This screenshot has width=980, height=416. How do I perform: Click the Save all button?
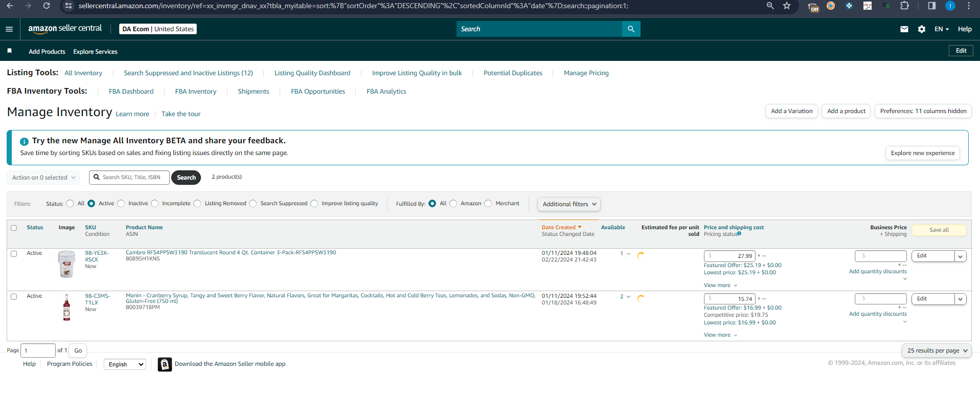[939, 230]
